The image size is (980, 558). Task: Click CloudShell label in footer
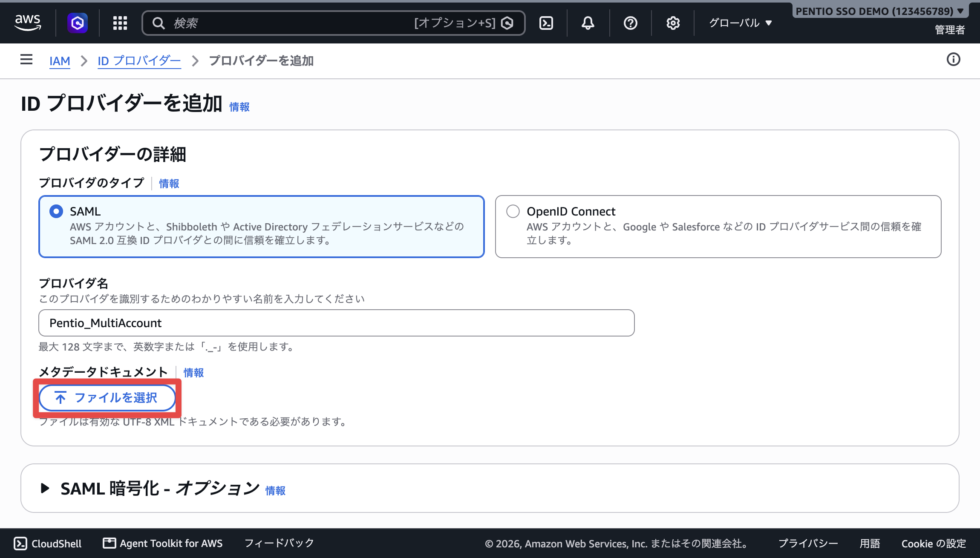pos(57,544)
